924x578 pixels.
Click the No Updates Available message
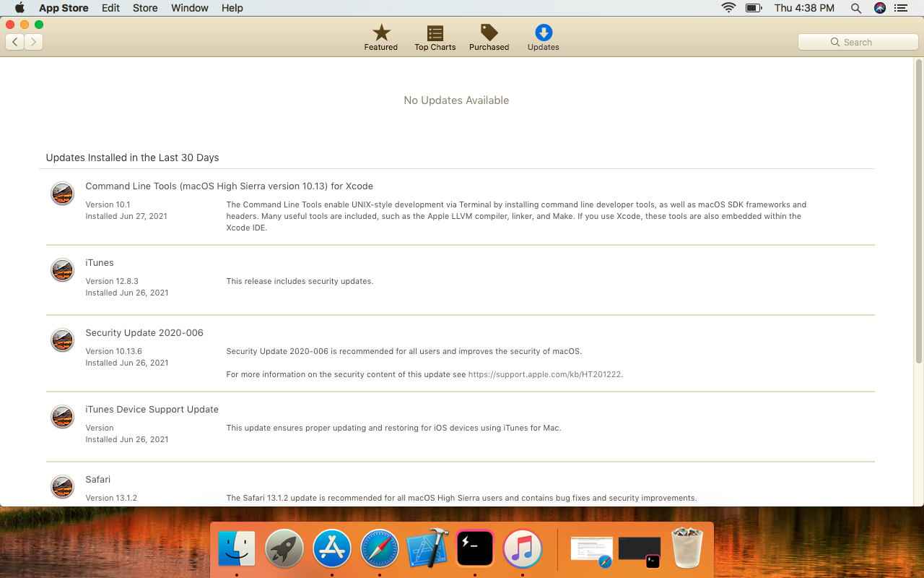456,100
